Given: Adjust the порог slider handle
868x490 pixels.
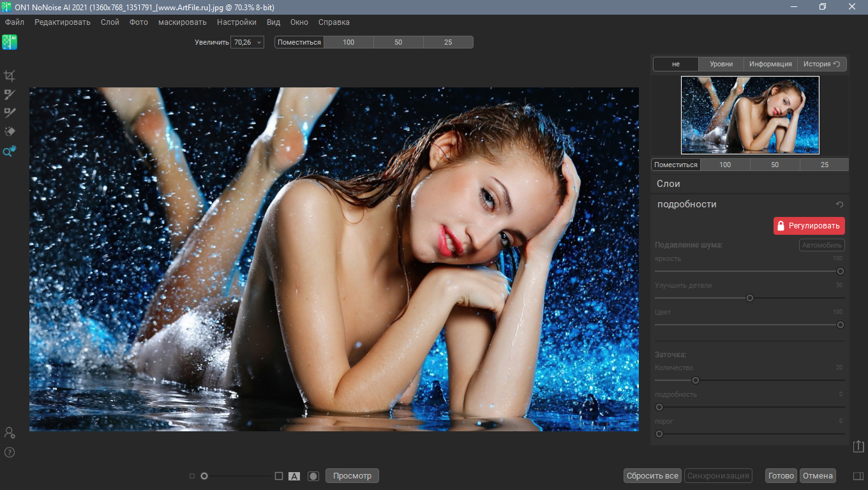Looking at the screenshot, I should click(659, 434).
